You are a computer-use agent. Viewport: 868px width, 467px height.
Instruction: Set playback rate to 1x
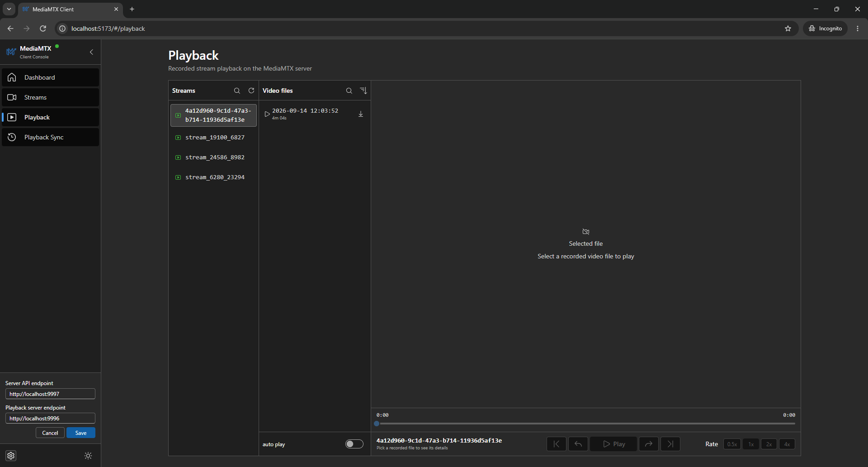[751, 444]
